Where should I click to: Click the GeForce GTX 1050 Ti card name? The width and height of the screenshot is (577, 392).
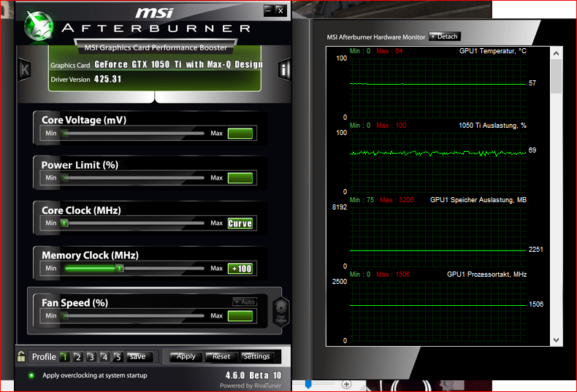tap(179, 64)
